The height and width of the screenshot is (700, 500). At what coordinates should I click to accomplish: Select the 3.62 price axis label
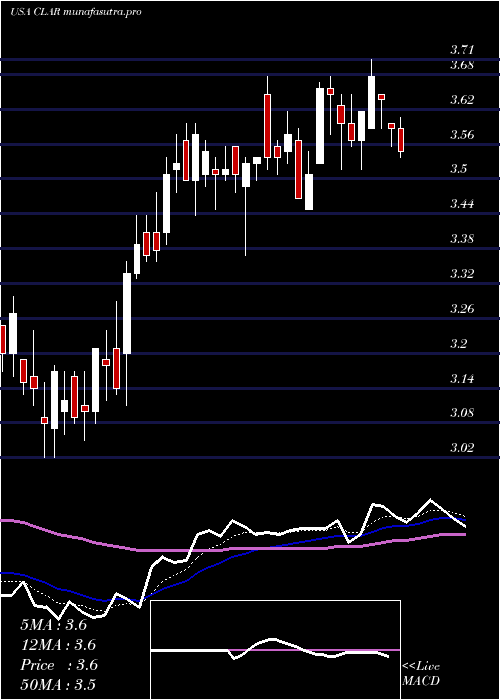click(x=462, y=100)
